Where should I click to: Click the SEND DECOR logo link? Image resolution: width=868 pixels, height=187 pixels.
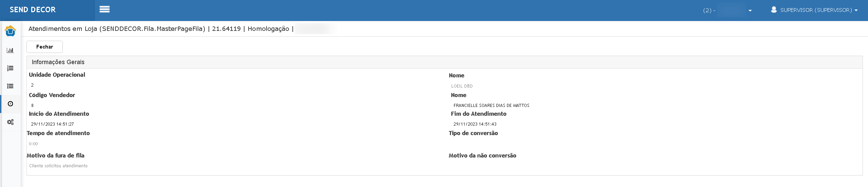pyautogui.click(x=33, y=10)
